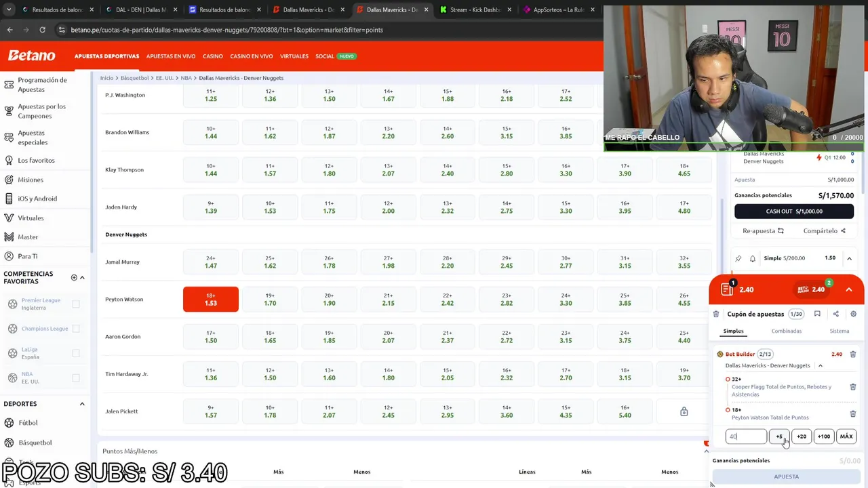Pin the Simple S/200.00 bet

pyautogui.click(x=738, y=258)
